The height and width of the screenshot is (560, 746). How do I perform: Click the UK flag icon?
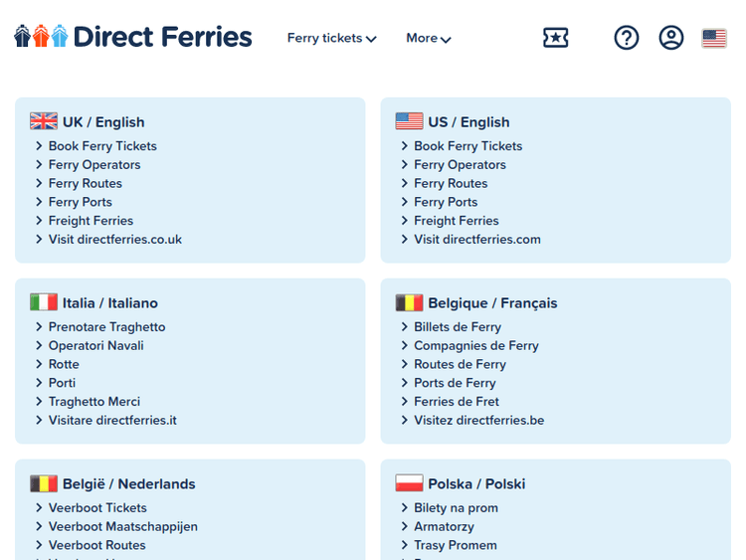click(x=44, y=121)
